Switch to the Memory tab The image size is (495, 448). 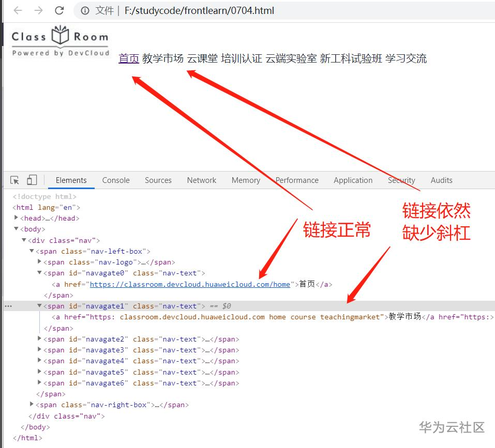(x=246, y=180)
